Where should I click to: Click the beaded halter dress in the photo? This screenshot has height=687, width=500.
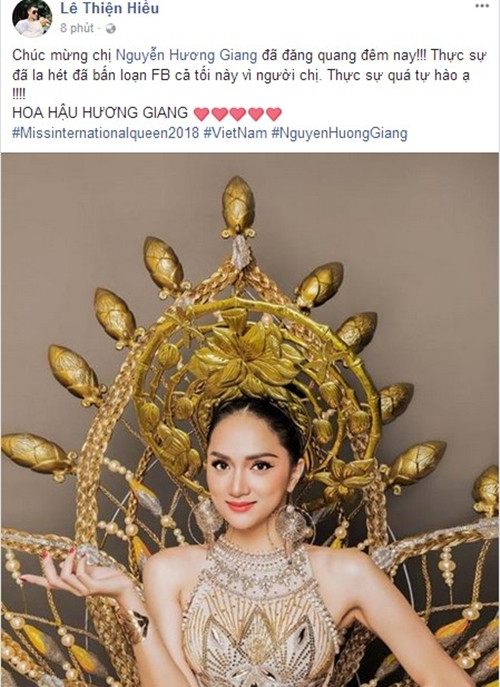pos(259,613)
